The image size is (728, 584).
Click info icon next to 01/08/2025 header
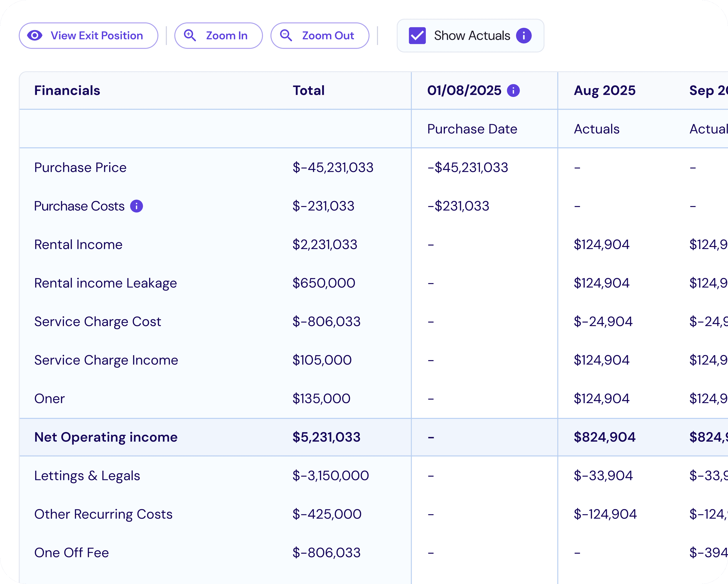513,90
